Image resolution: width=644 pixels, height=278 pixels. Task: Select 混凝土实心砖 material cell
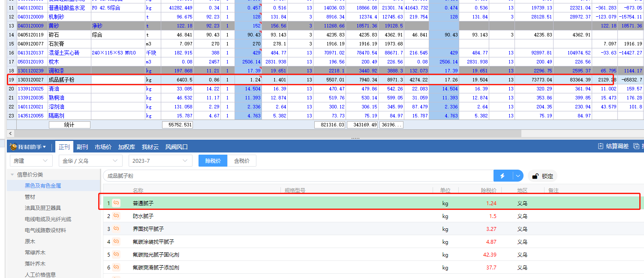point(69,53)
